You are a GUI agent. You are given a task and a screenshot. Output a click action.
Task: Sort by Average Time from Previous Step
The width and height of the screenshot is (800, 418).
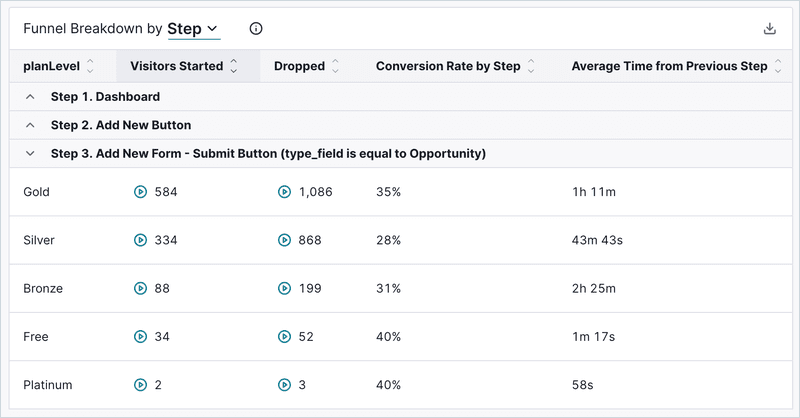[x=777, y=67]
